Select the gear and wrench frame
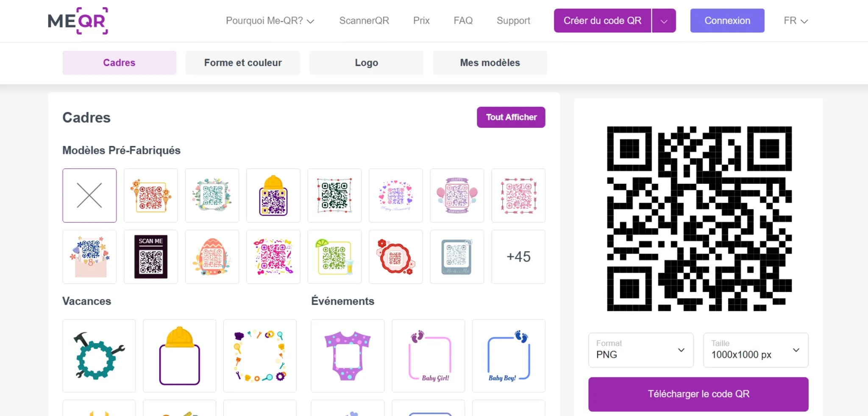Viewport: 868px width, 416px height. (x=99, y=356)
